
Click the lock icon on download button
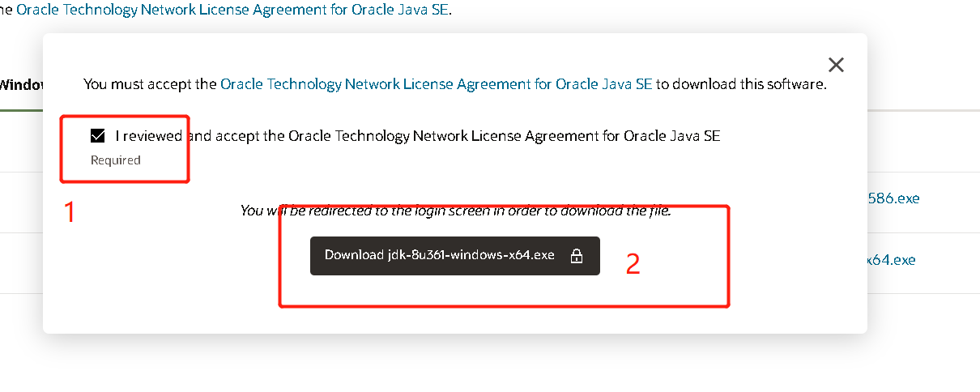click(577, 256)
